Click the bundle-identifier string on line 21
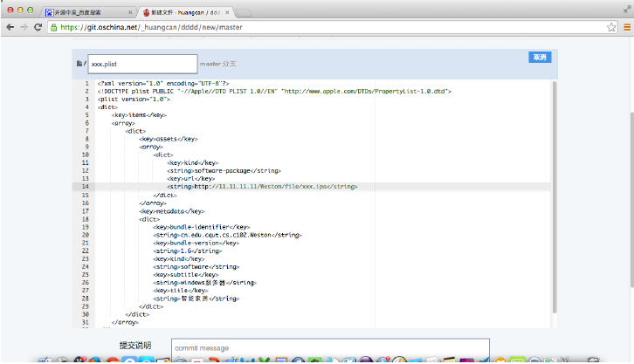Image resolution: width=634 pixels, height=364 pixels. point(227,235)
